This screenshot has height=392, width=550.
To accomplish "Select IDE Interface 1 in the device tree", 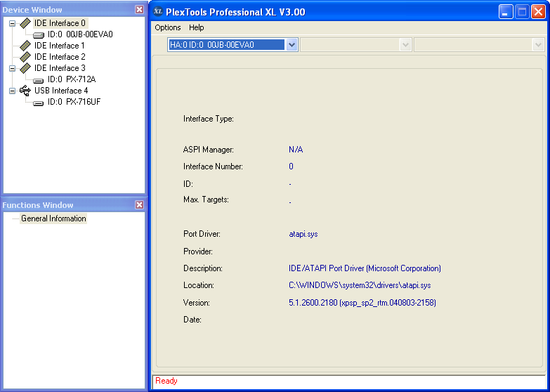I will click(x=59, y=46).
